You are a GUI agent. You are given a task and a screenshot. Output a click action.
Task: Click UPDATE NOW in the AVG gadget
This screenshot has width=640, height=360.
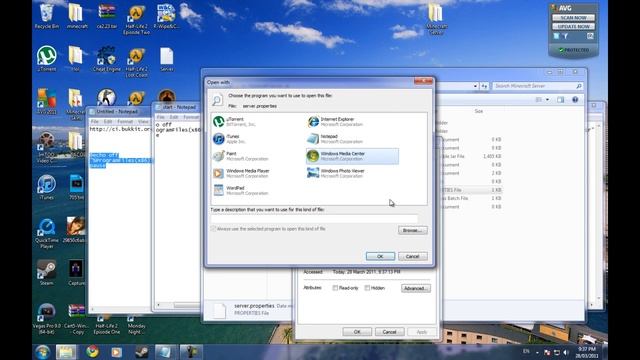(x=573, y=27)
